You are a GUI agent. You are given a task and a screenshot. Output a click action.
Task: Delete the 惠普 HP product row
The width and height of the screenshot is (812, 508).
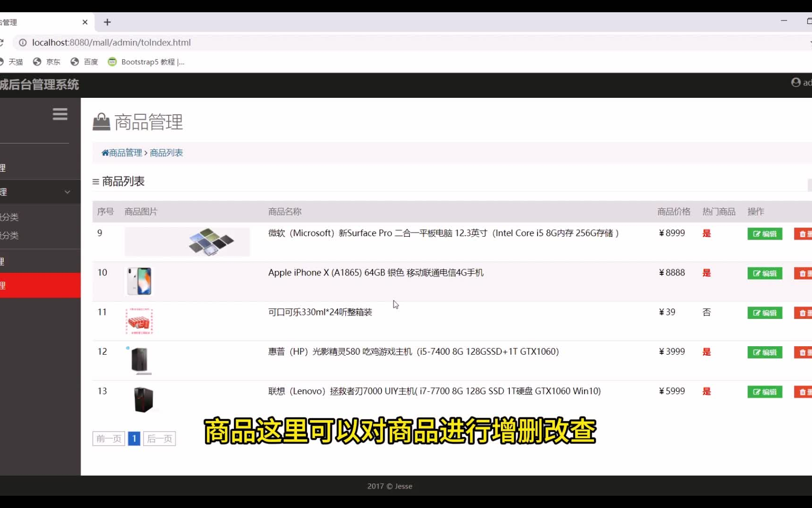click(803, 352)
